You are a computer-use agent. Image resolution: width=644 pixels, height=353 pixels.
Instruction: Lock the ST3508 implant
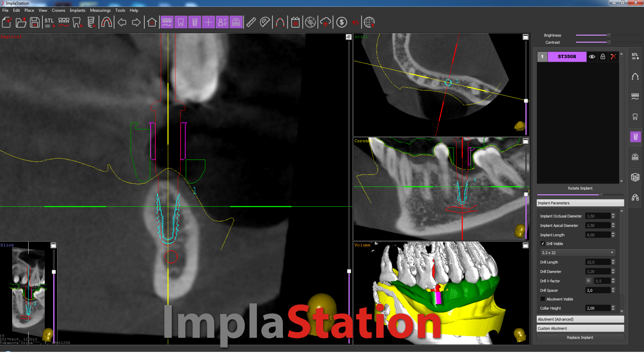tap(603, 57)
